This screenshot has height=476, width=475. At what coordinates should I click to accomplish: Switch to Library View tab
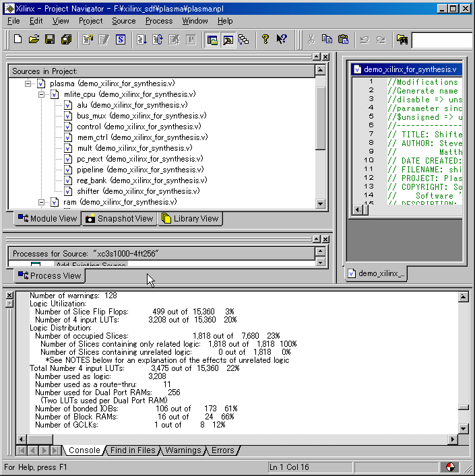[190, 219]
